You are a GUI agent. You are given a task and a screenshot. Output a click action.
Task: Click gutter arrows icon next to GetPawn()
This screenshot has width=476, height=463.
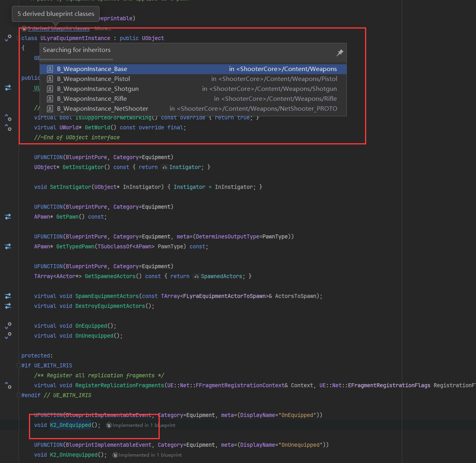point(8,217)
